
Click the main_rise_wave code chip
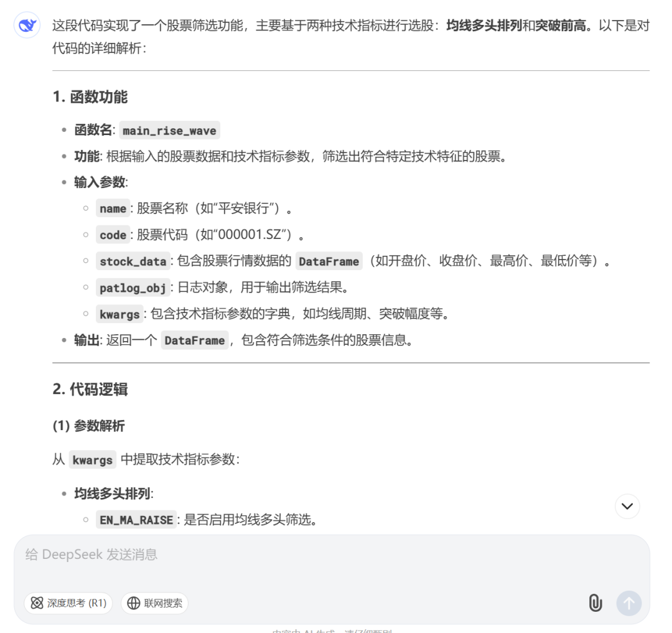(170, 130)
